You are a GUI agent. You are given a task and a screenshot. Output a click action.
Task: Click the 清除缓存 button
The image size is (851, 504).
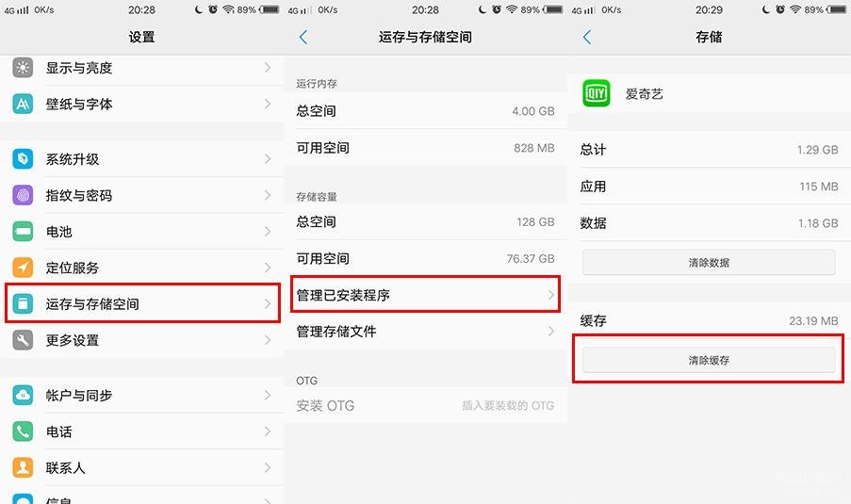point(709,360)
